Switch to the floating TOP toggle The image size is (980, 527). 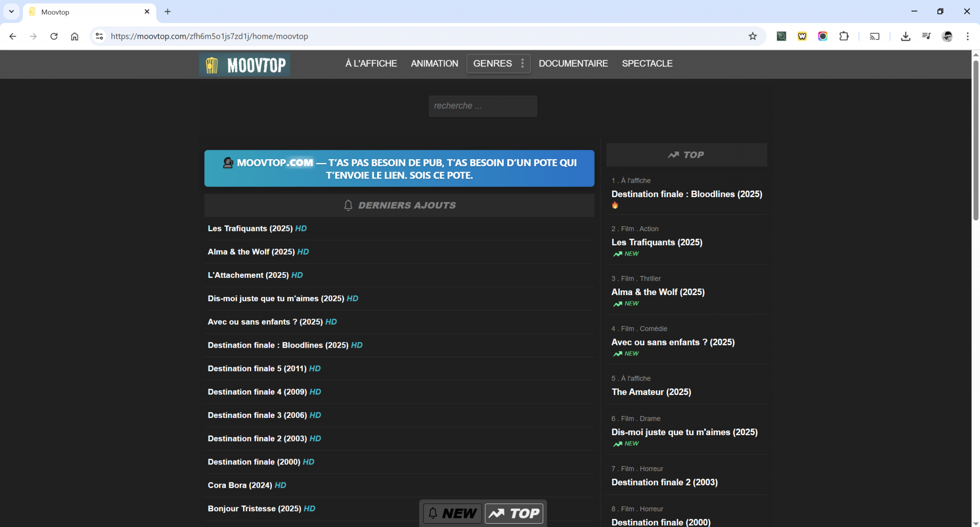[x=514, y=513]
